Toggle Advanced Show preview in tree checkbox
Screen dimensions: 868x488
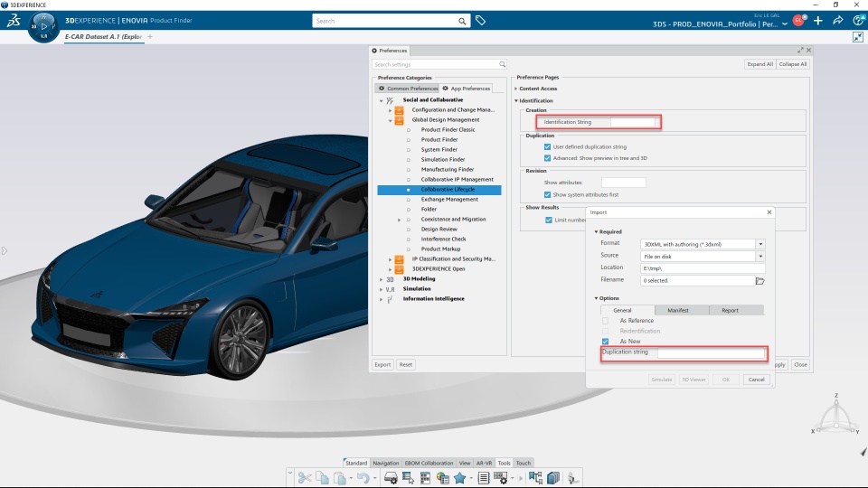[548, 158]
